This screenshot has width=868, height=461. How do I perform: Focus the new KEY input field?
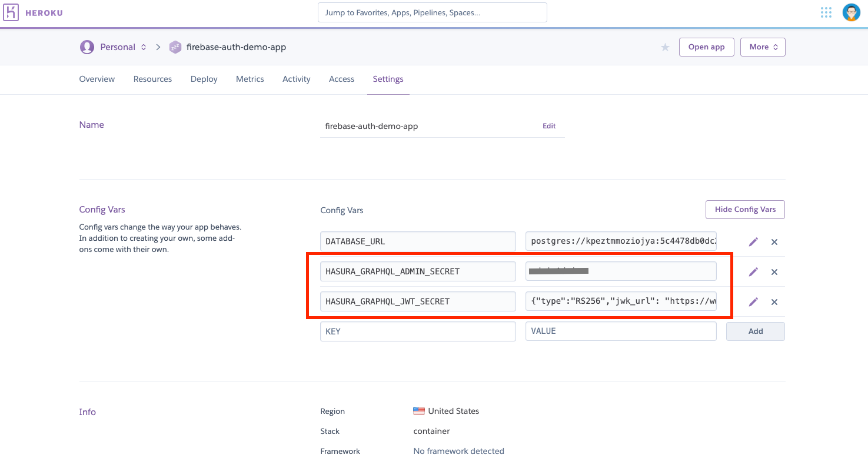(418, 331)
